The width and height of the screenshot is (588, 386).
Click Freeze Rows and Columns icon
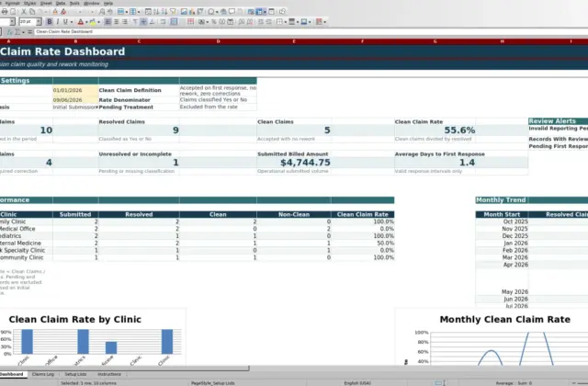coord(259,12)
